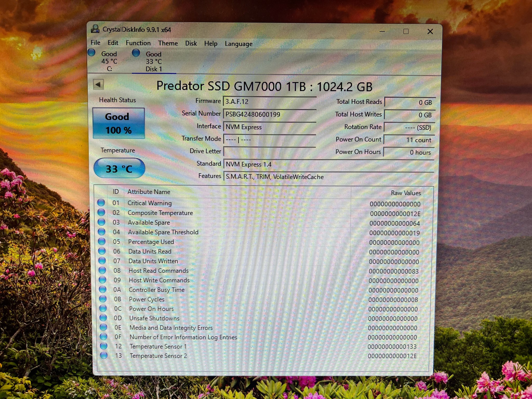Screen dimensions: 532x399
Task: Click the status dot beside Unsafe Shutdowns
Action: [x=103, y=317]
